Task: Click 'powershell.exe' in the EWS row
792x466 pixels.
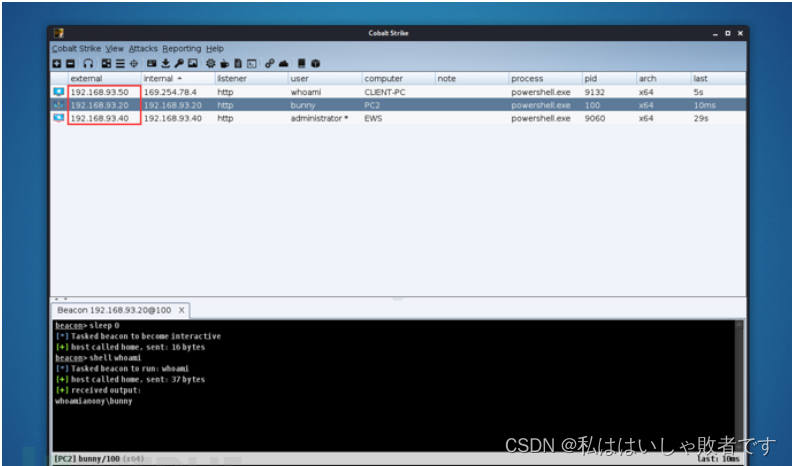Action: [x=540, y=118]
